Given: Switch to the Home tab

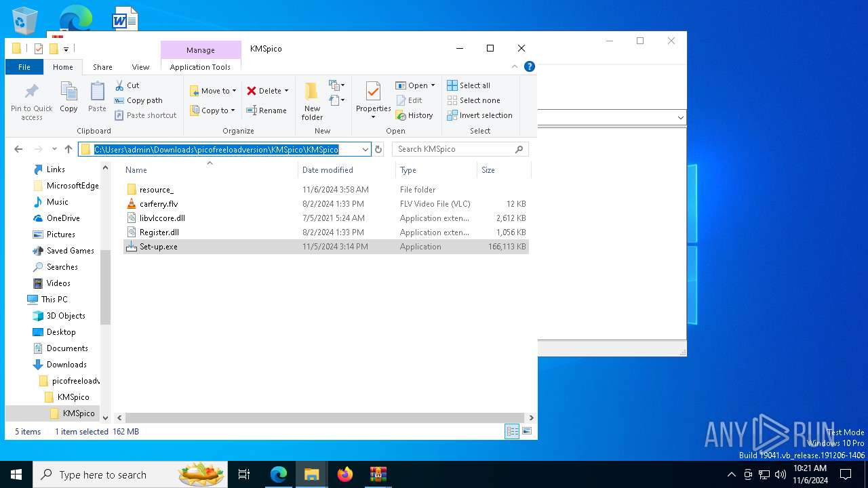Looking at the screenshot, I should (63, 67).
